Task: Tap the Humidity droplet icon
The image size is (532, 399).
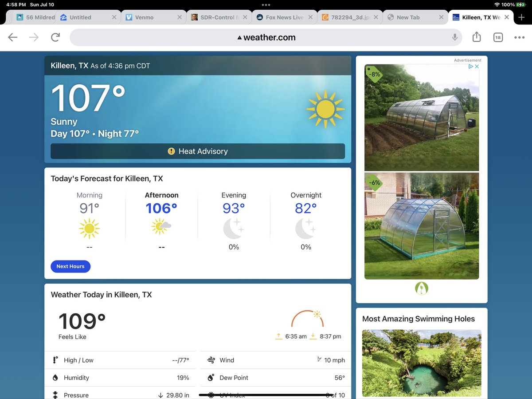Action: (55, 378)
